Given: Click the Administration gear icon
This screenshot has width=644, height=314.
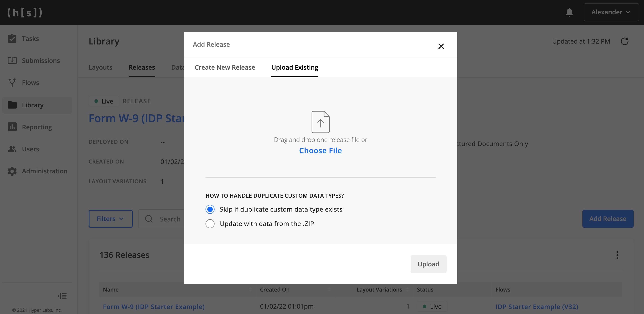Looking at the screenshot, I should point(12,171).
